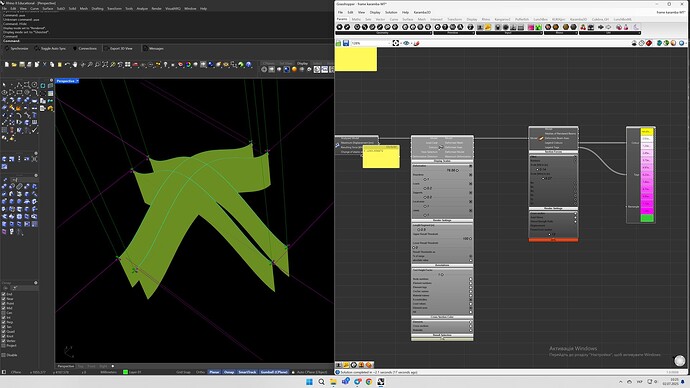Viewport: 690px width, 388px height.
Task: Click the eye named views icon in Grasshopper
Action: (406, 43)
